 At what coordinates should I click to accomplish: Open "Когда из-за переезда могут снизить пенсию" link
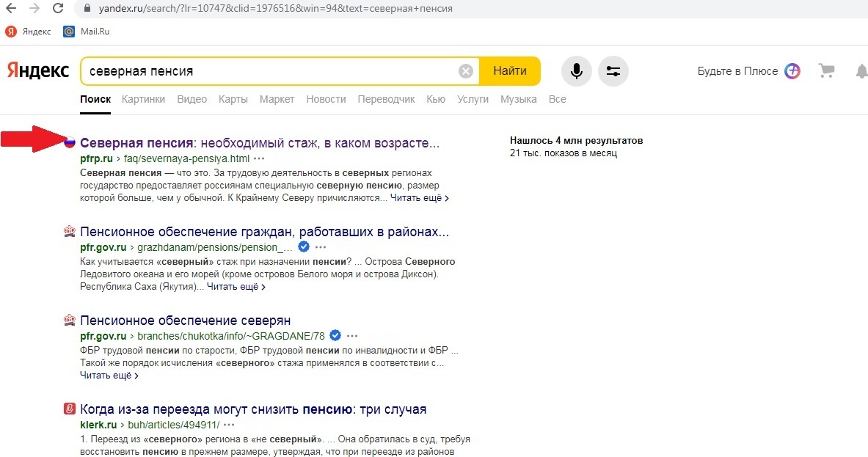(x=253, y=409)
